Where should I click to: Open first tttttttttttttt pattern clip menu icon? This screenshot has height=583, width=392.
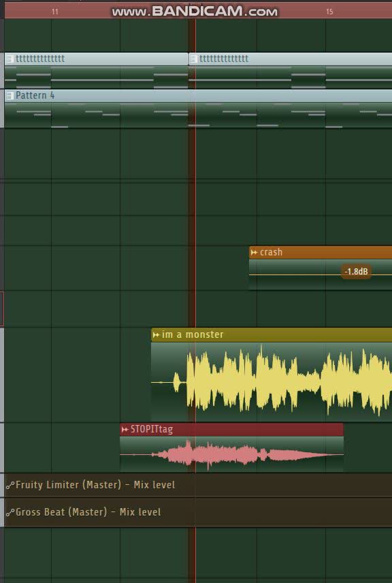10,59
